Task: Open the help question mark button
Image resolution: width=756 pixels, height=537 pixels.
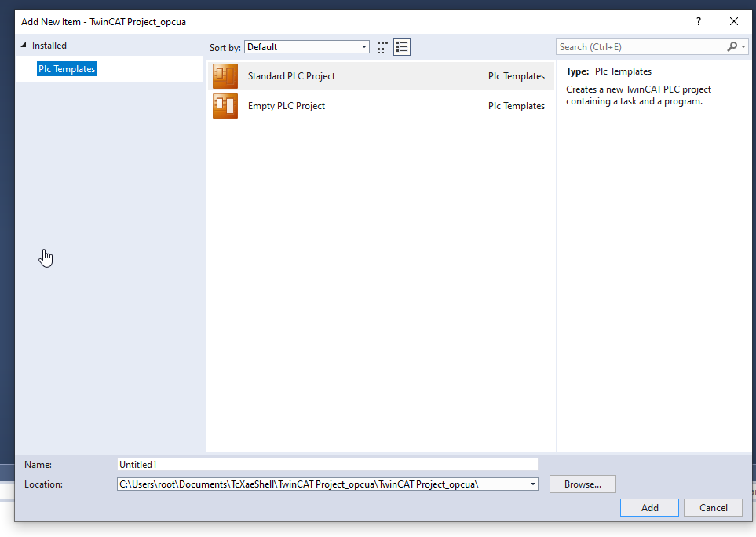Action: point(698,21)
